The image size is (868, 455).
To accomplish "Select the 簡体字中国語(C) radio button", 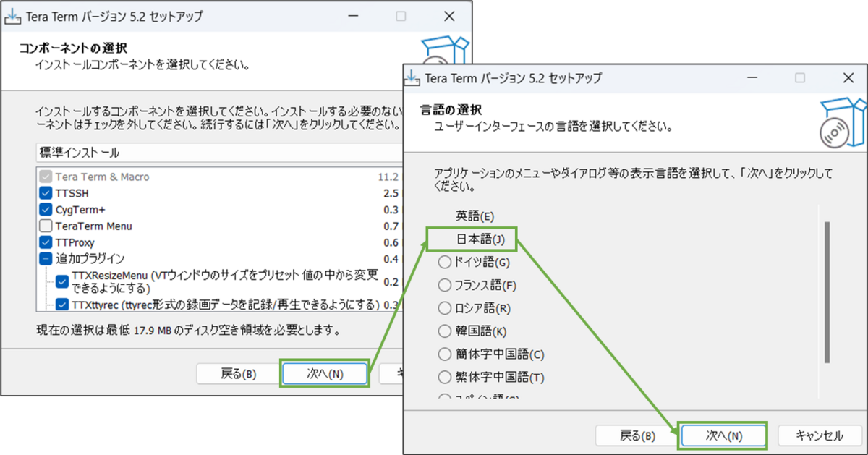I will tap(444, 354).
